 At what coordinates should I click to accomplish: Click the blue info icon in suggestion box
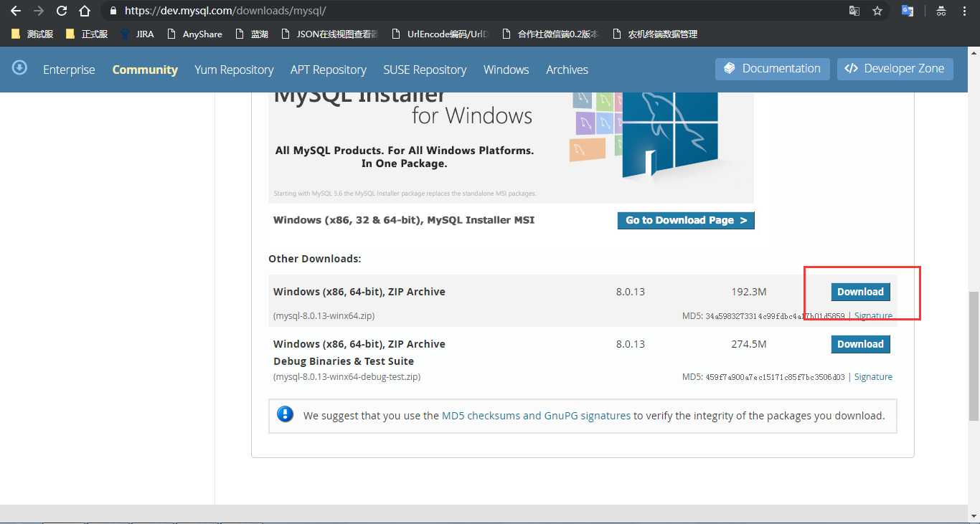[286, 414]
